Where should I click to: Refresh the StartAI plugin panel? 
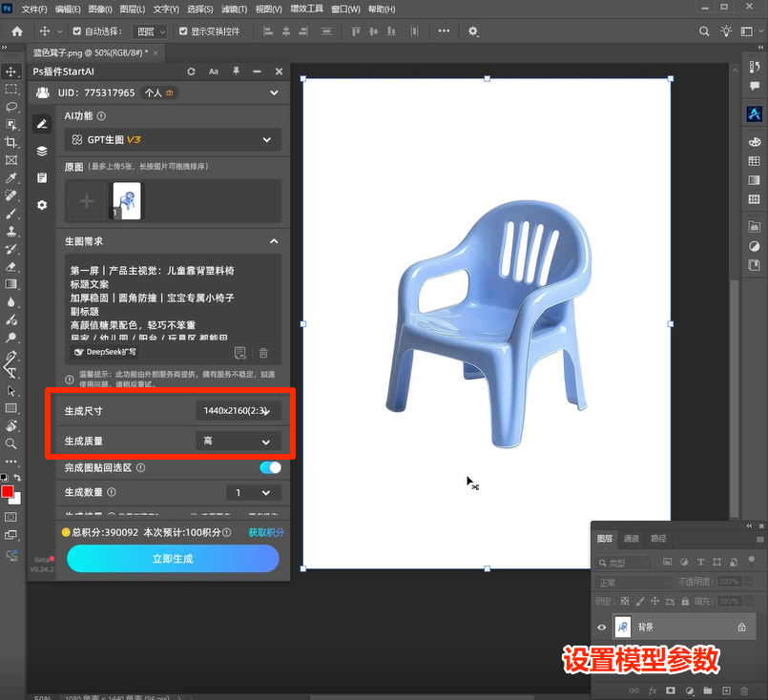(x=191, y=72)
